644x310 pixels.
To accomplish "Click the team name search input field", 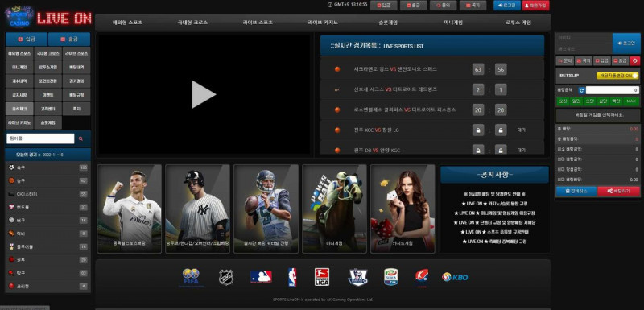I will pos(40,138).
